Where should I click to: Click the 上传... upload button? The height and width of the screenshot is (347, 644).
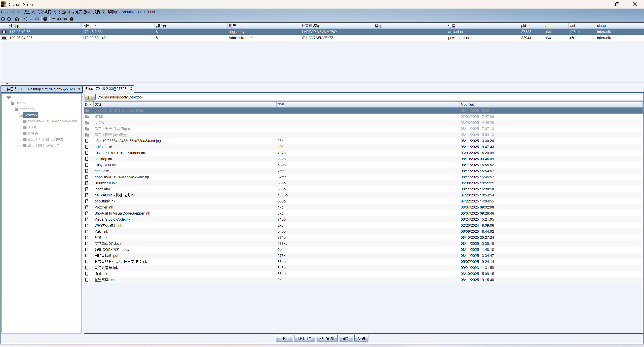click(x=284, y=338)
